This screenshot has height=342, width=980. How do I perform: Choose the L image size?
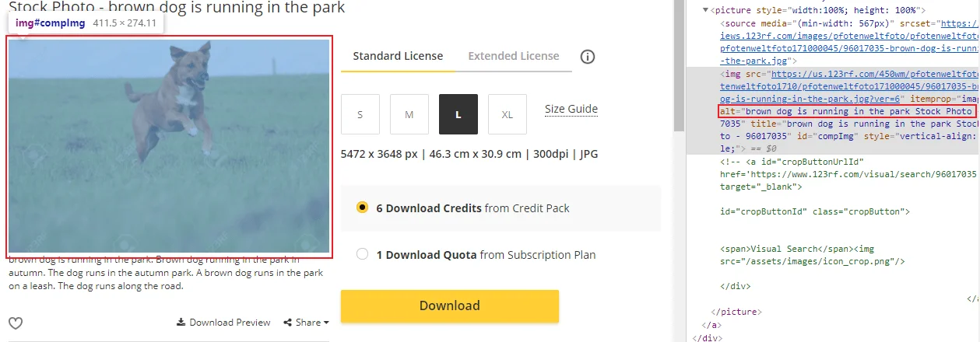tap(458, 114)
